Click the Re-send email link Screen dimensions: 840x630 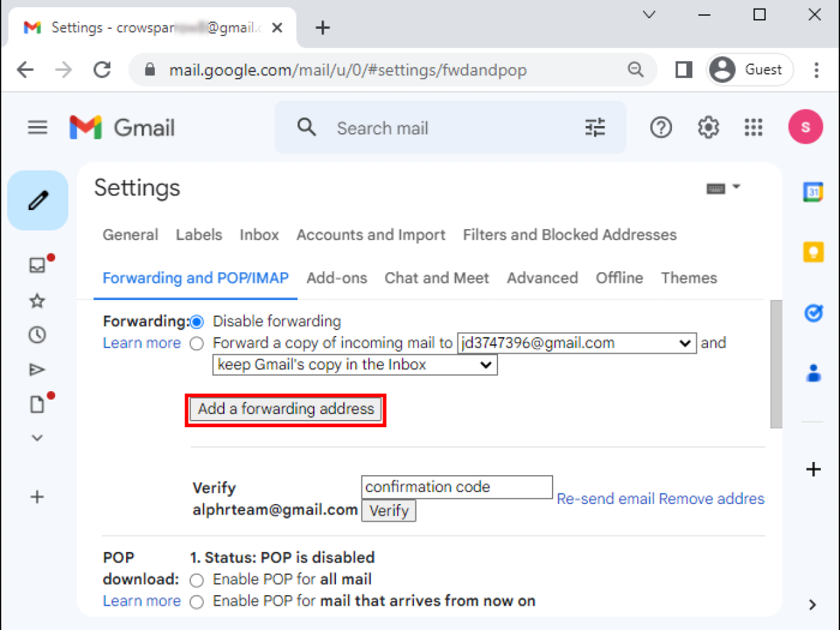tap(604, 499)
